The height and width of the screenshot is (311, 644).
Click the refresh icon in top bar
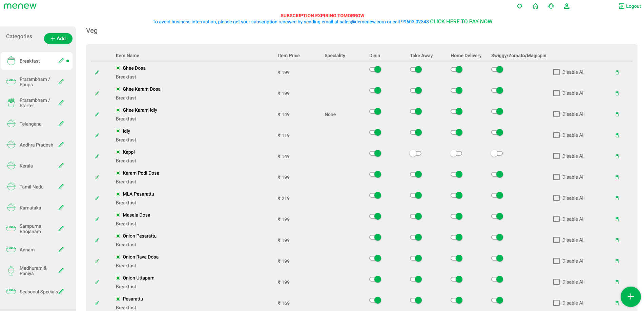point(519,6)
